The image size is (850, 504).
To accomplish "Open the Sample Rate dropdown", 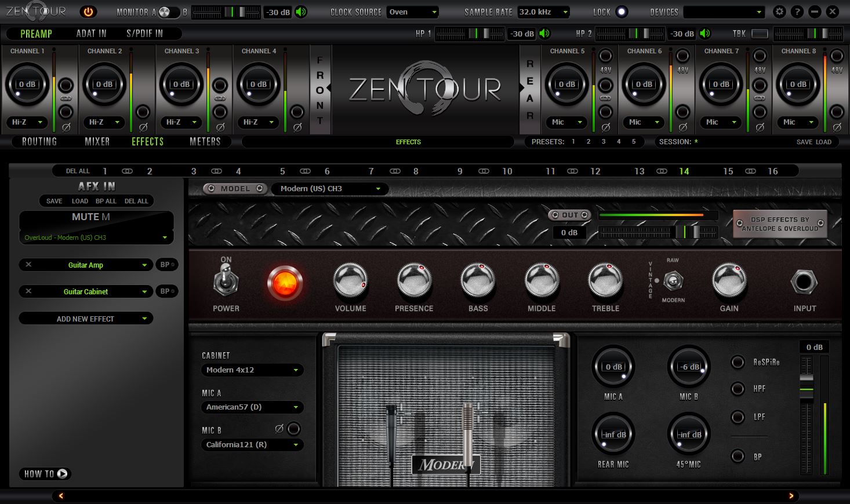I will pyautogui.click(x=543, y=12).
